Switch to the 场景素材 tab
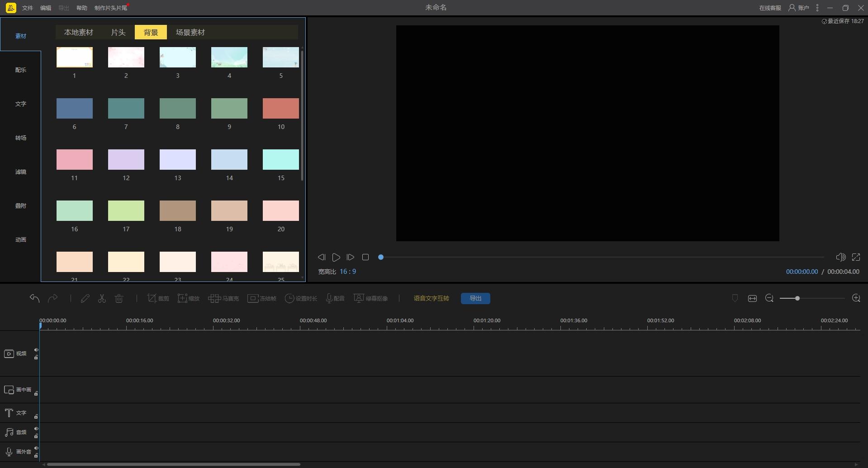The image size is (868, 468). 190,32
